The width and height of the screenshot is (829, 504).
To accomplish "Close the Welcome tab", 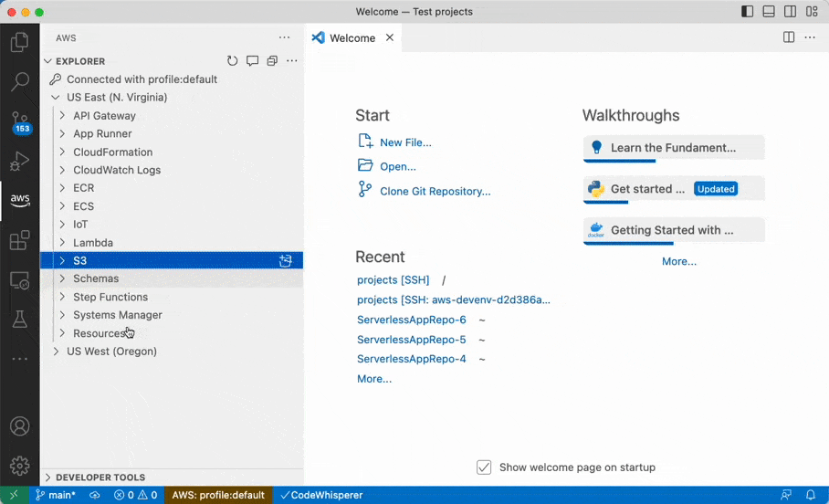I will [x=390, y=37].
